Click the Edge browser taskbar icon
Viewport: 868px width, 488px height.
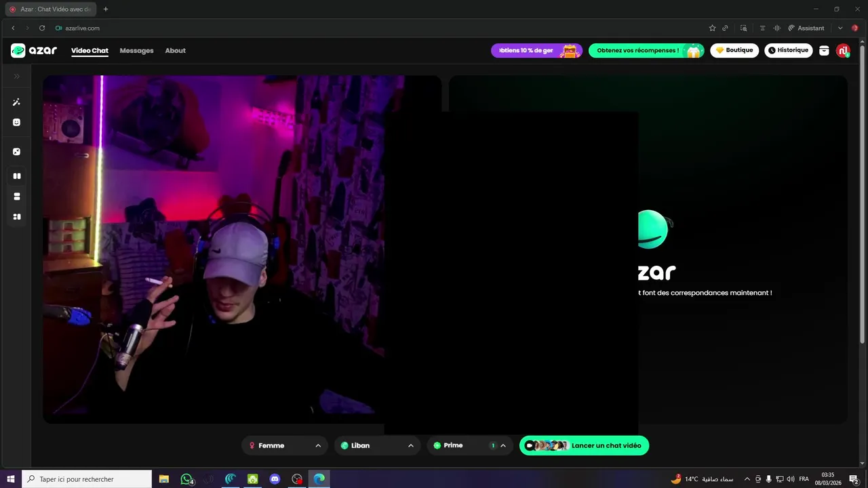point(319,479)
